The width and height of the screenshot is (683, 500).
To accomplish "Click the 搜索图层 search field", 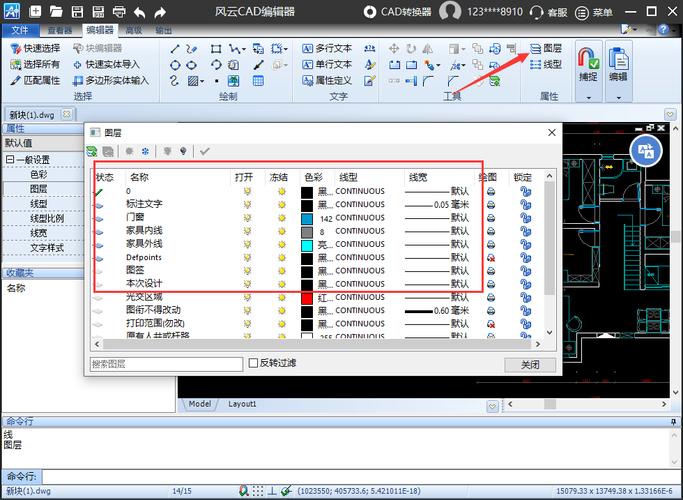I will 166,364.
